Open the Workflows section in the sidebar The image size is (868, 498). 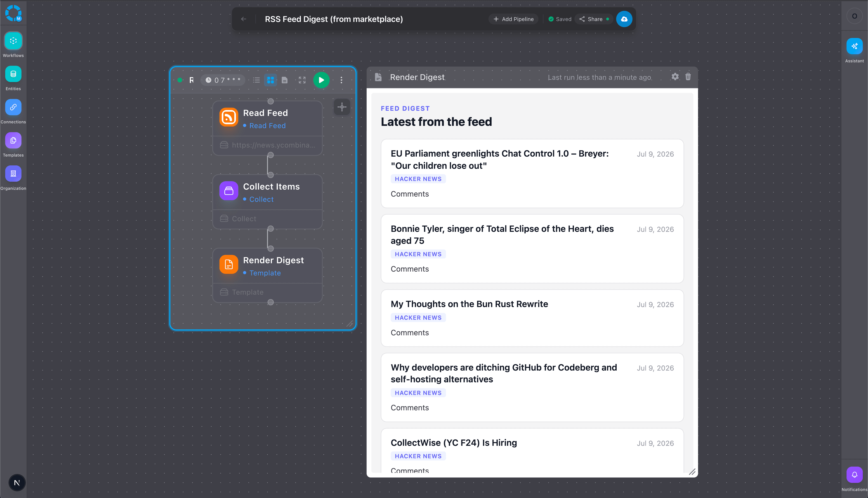[13, 41]
